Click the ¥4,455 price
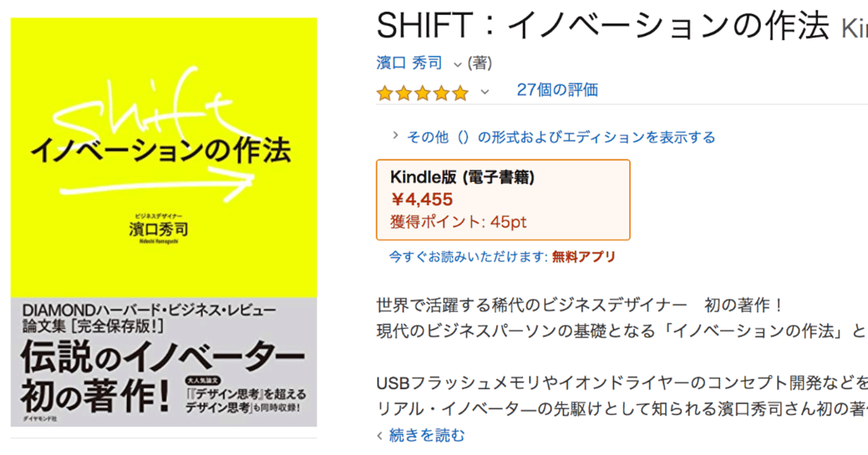Screen dimensions: 868x455 422,199
